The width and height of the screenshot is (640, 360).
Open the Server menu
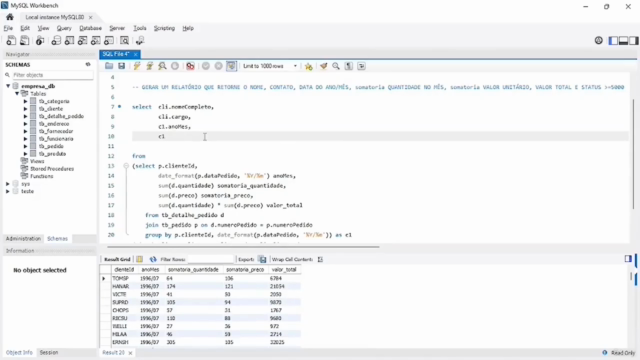pos(117,28)
